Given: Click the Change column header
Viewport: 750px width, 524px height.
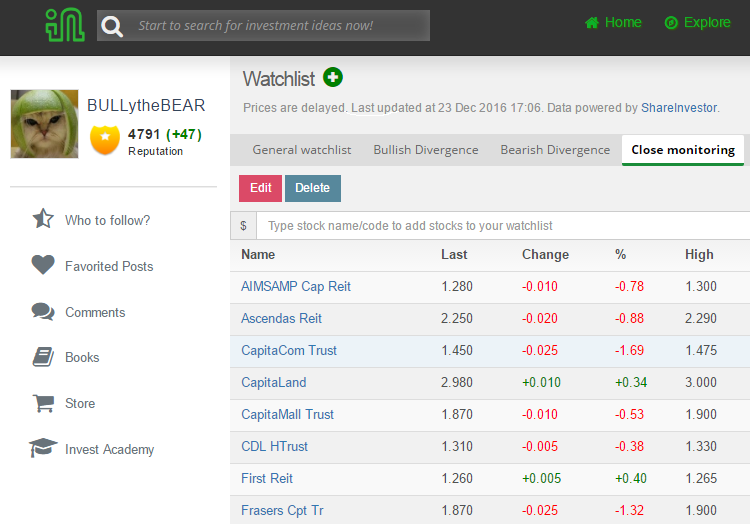Looking at the screenshot, I should tap(545, 254).
